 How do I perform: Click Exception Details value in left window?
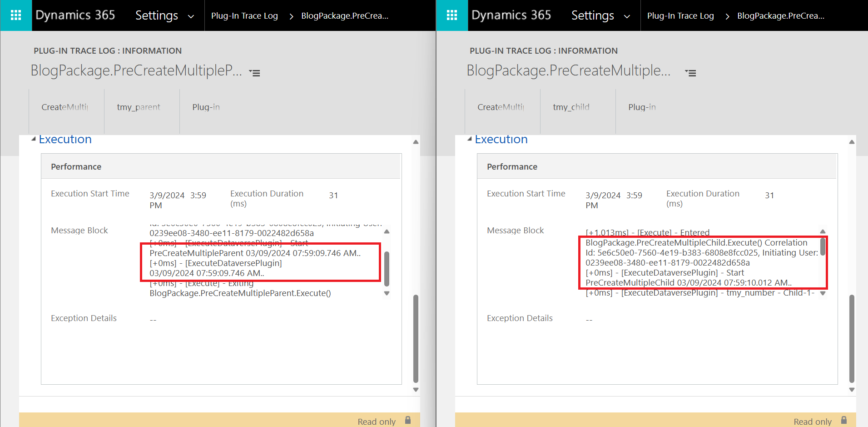tap(153, 320)
